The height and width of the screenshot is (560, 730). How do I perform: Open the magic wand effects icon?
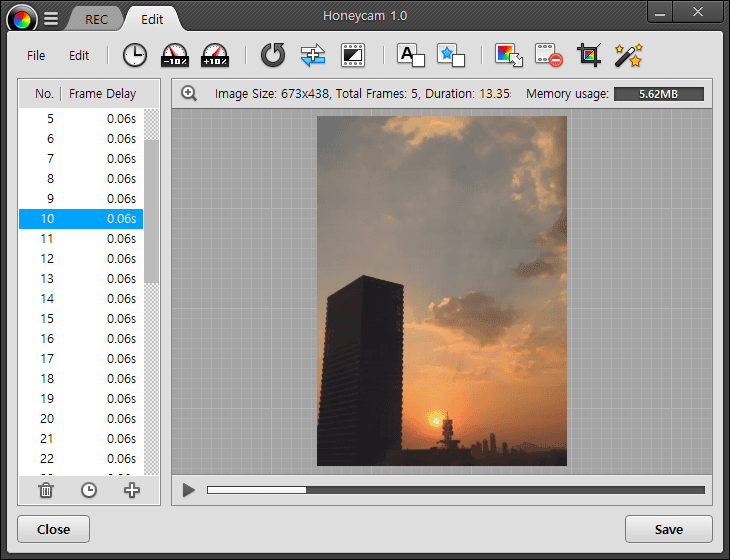click(628, 55)
